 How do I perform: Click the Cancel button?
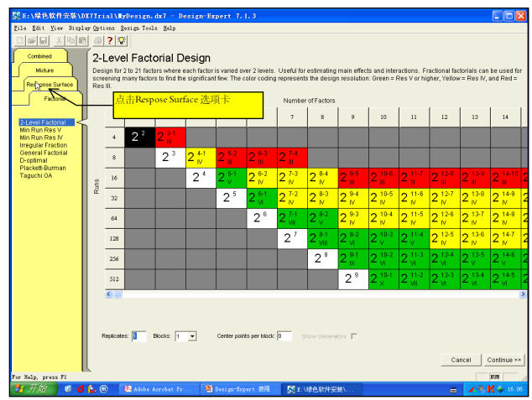pos(461,360)
